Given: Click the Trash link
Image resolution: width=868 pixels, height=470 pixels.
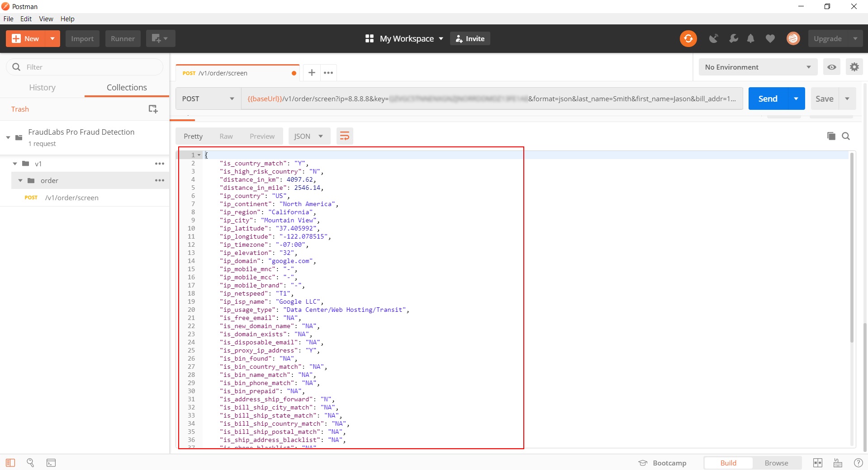Looking at the screenshot, I should (20, 109).
